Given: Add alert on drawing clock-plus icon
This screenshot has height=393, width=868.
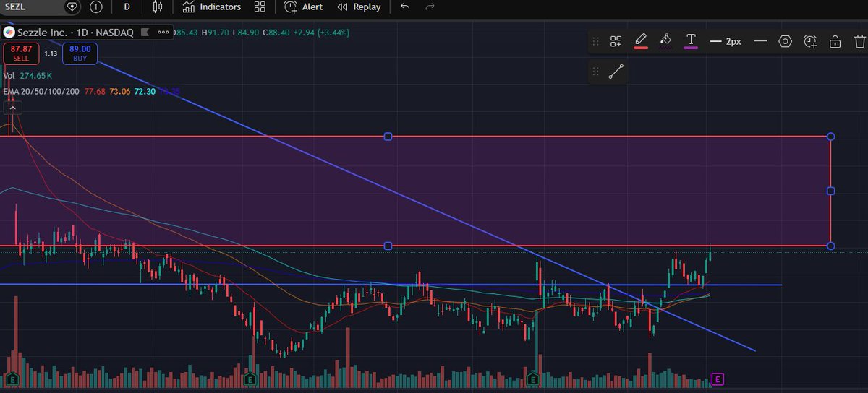Looking at the screenshot, I should [x=810, y=41].
